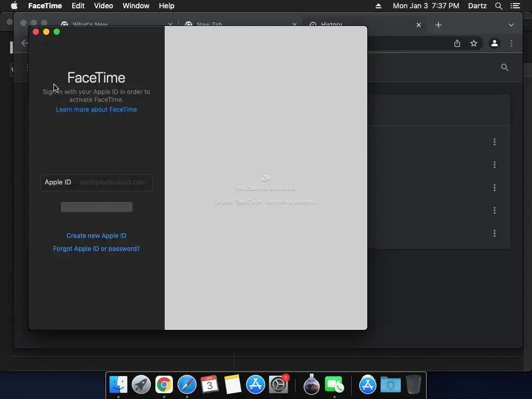Open Calendar icon showing Jan 3

(209, 384)
